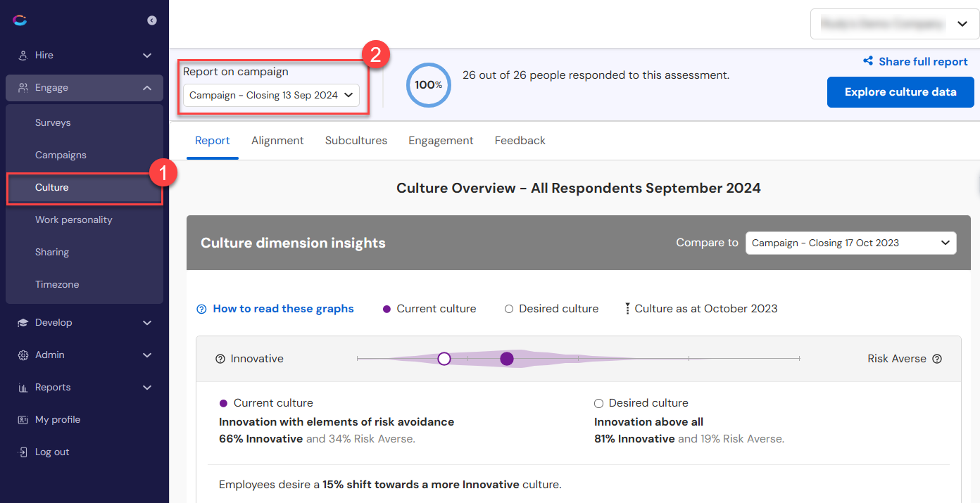Click the hollow desired culture marker on the Innovative slider
This screenshot has width=980, height=503.
pyautogui.click(x=444, y=359)
